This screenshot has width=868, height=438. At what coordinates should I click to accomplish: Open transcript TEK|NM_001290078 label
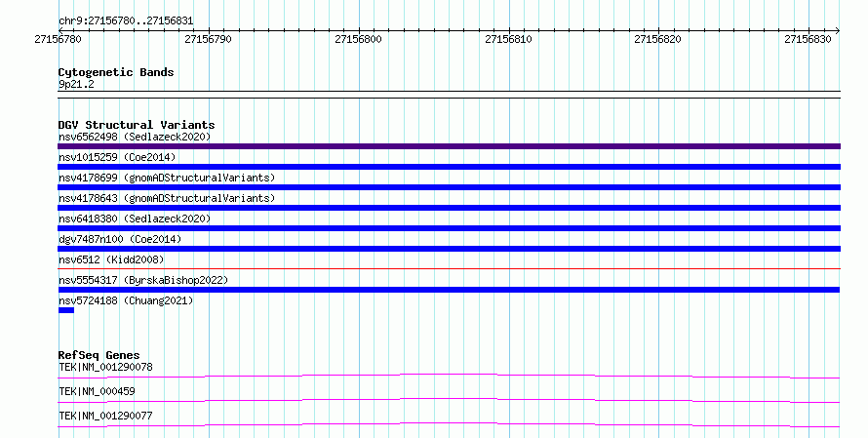(x=105, y=367)
